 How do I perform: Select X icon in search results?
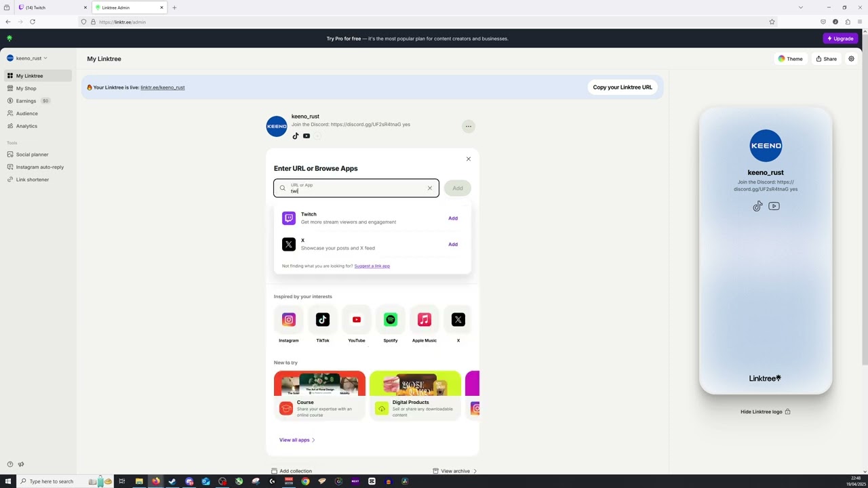pos(289,244)
